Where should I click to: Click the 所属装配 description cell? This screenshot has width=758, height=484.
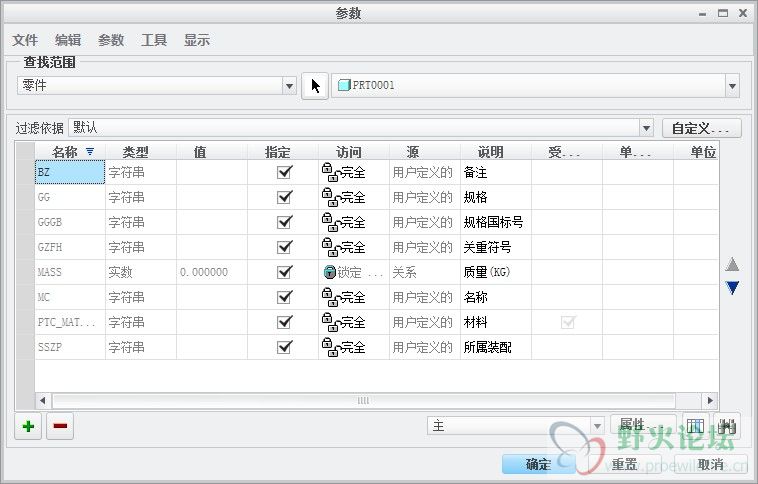496,347
